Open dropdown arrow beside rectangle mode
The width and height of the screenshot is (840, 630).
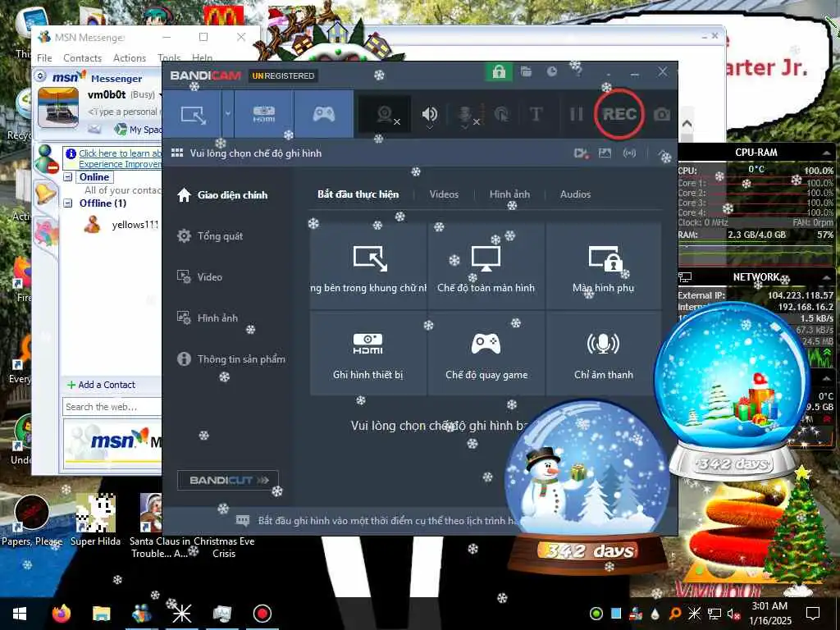[x=228, y=114]
